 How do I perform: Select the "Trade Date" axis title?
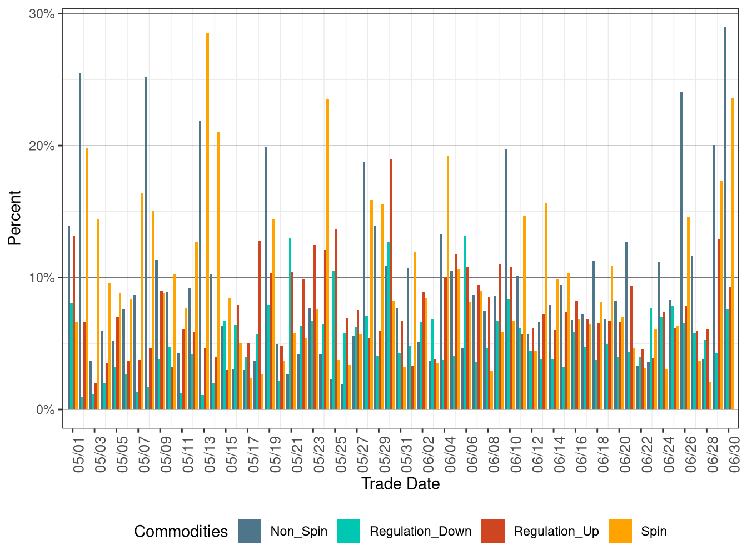point(400,484)
